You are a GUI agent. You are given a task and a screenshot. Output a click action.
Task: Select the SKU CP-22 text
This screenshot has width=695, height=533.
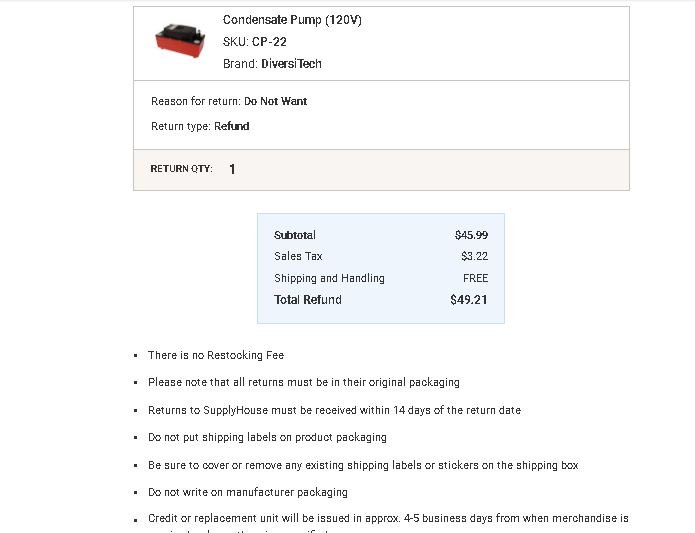[255, 42]
